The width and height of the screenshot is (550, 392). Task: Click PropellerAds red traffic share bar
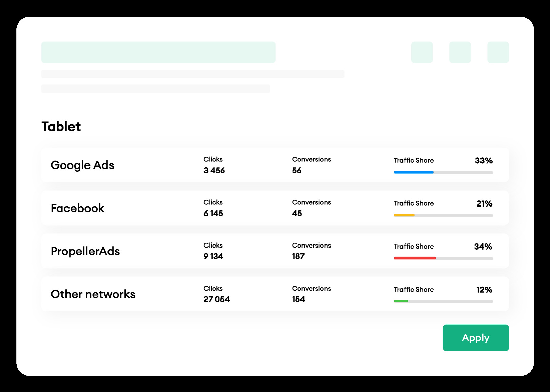[x=415, y=258]
